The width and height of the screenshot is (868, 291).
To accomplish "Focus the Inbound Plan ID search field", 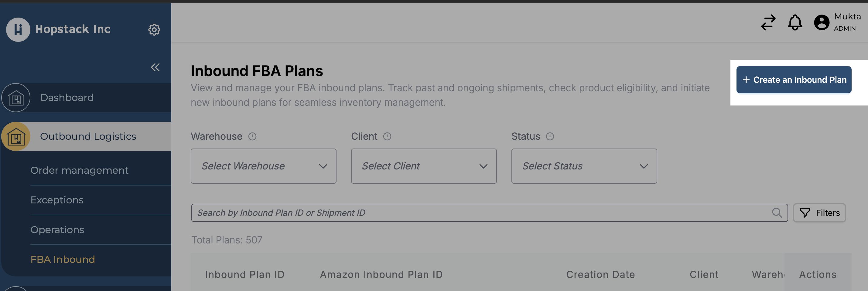I will coord(489,212).
